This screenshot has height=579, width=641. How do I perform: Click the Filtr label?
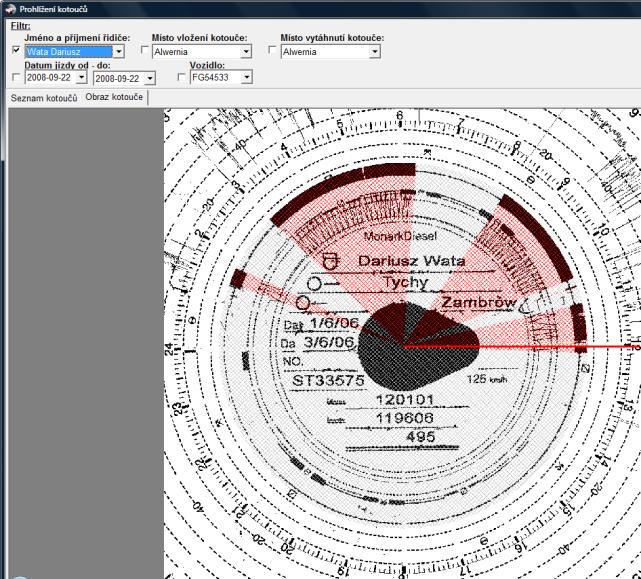20,25
